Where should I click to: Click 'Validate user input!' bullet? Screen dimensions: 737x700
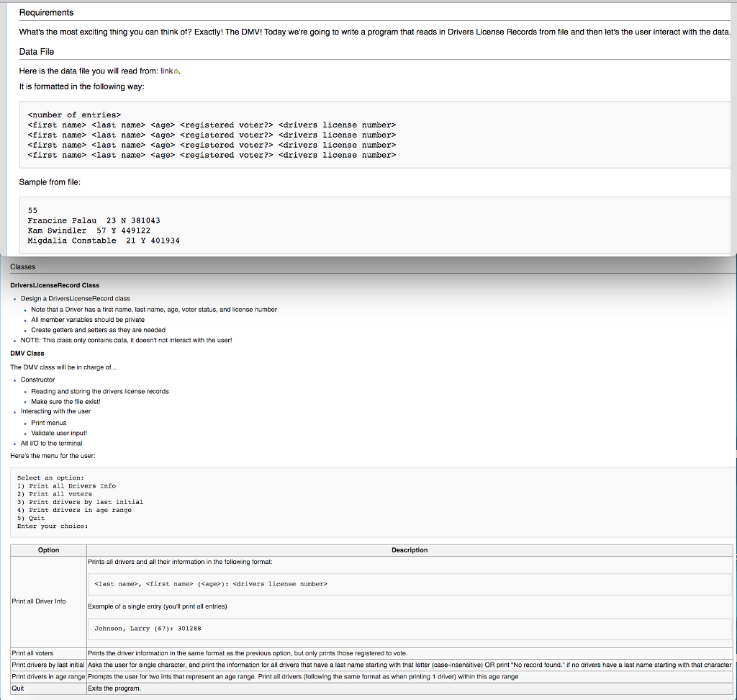click(x=59, y=434)
